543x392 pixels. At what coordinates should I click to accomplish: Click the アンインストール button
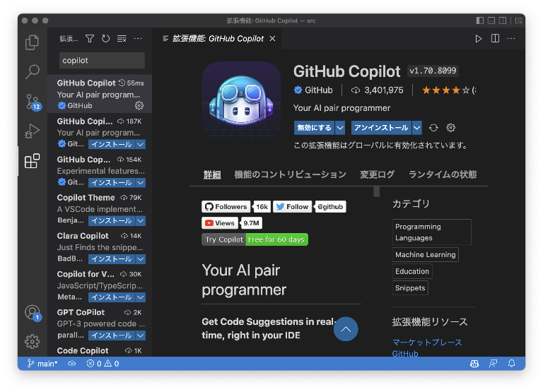[381, 128]
